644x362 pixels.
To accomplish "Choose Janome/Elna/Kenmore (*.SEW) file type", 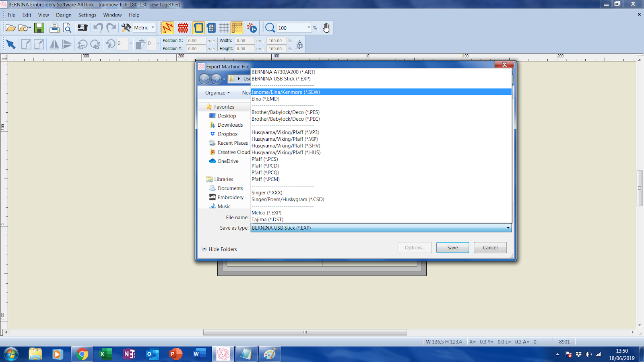I will pos(381,92).
